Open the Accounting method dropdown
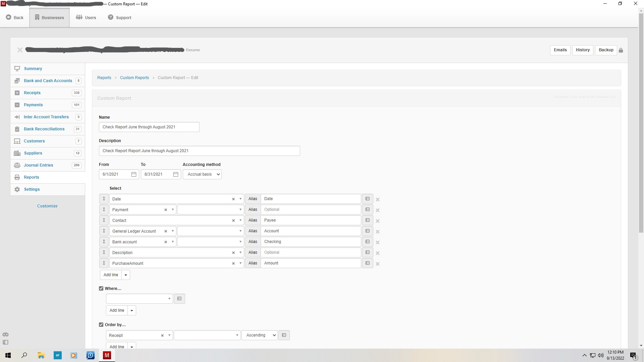Viewport: 644px width, 362px height. (x=202, y=174)
